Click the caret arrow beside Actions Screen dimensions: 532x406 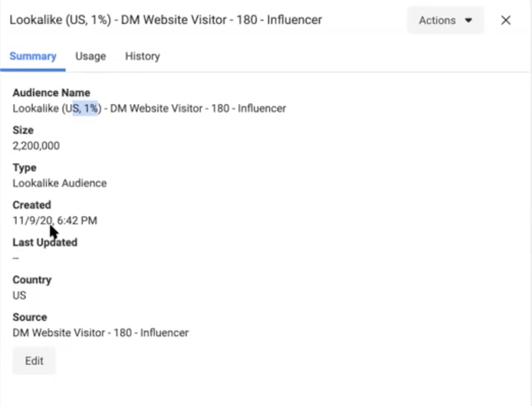tap(469, 21)
